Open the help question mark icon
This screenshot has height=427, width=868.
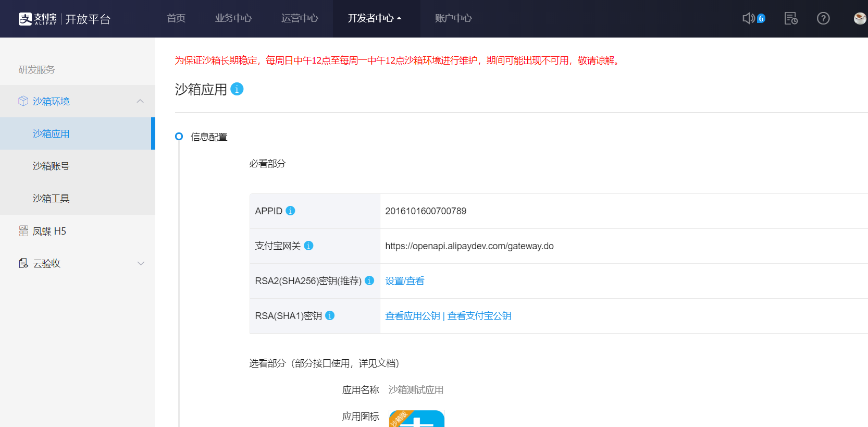pos(823,18)
